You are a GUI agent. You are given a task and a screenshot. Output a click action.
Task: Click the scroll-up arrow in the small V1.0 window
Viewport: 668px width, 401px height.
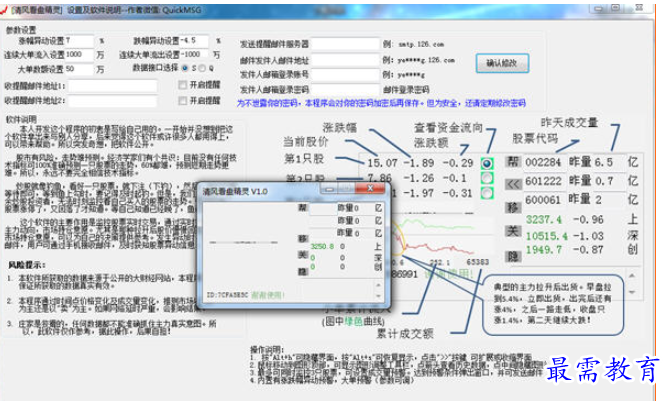[x=378, y=285]
